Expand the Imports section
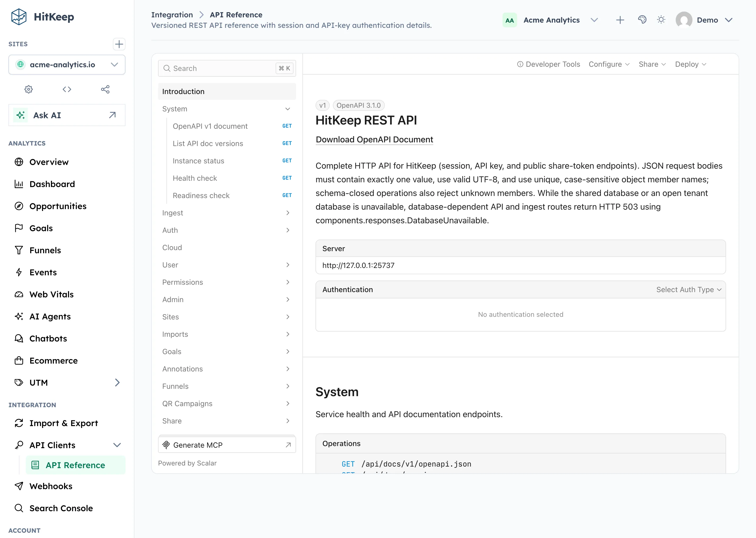756x538 pixels. pos(227,334)
